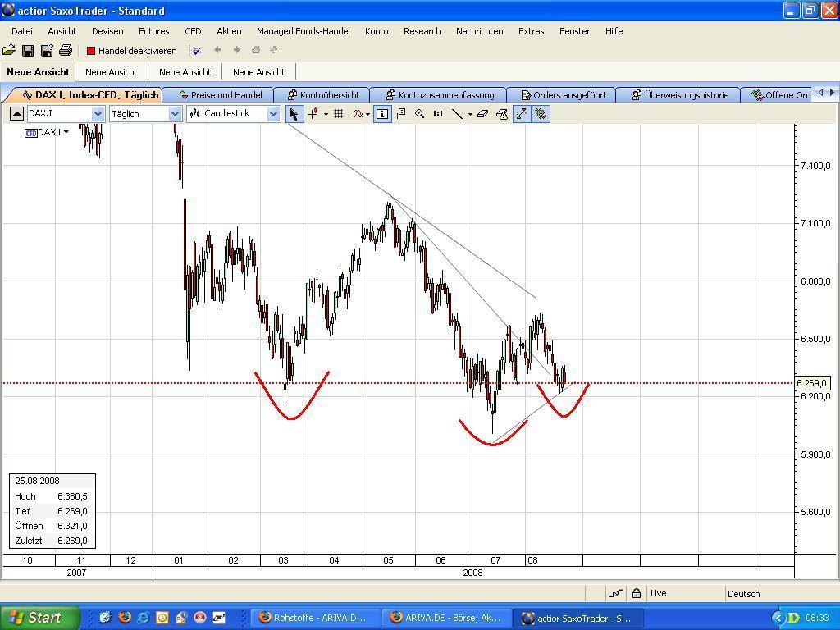Open the Extras menu

coord(532,31)
